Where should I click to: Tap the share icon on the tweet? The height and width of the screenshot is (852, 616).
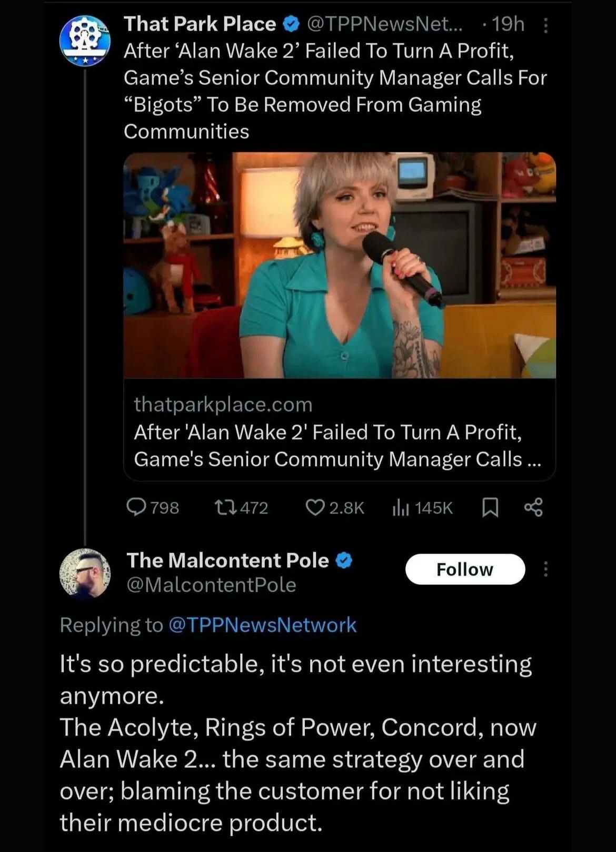[533, 507]
